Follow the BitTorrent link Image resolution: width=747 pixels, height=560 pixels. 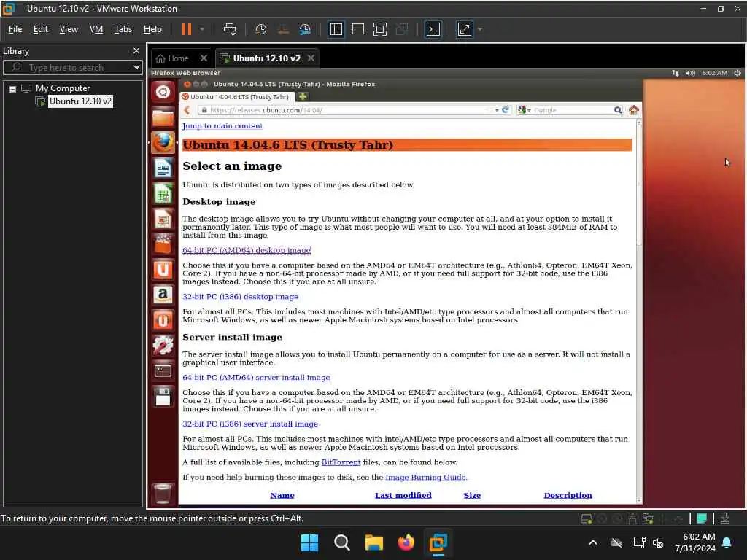pos(341,462)
